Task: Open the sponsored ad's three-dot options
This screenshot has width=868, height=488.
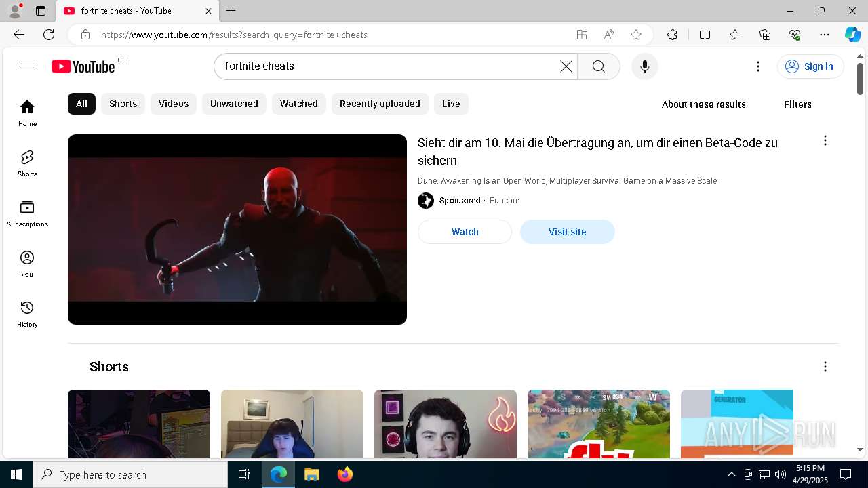Action: point(825,140)
